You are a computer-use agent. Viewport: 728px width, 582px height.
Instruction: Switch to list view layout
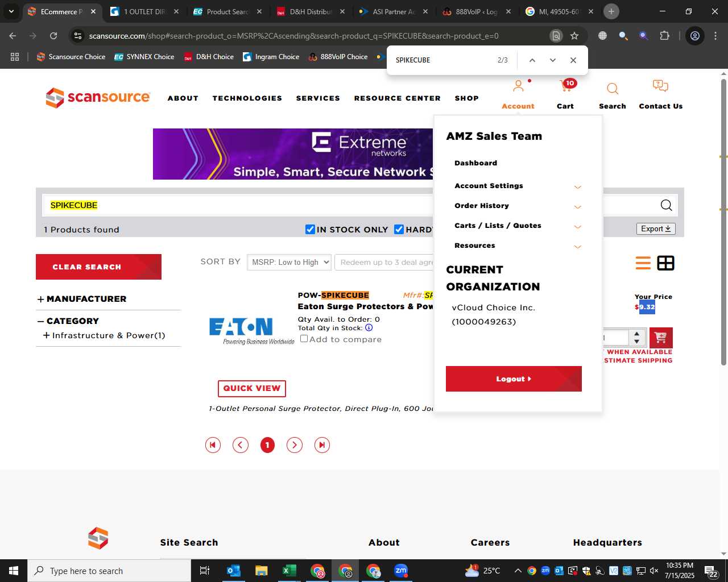point(643,263)
